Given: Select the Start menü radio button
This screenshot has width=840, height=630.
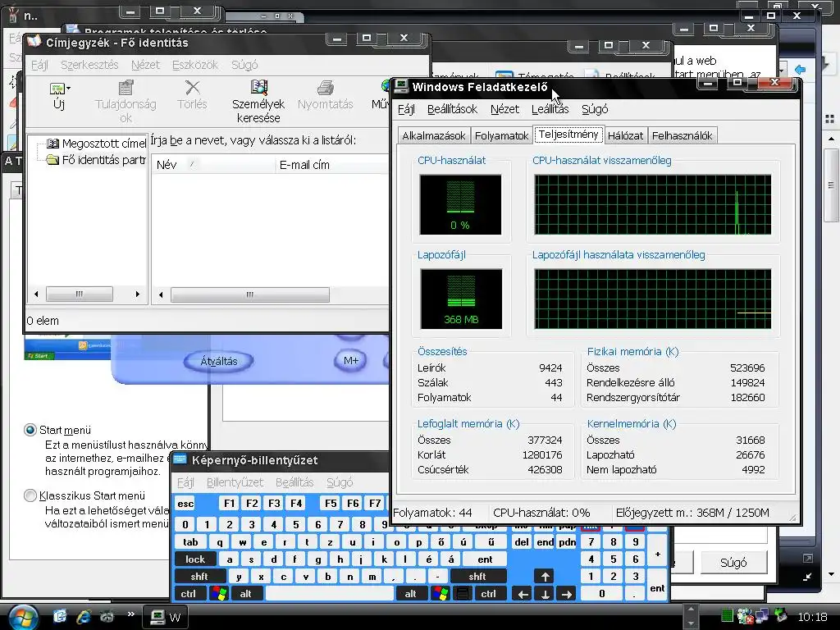Looking at the screenshot, I should 30,430.
